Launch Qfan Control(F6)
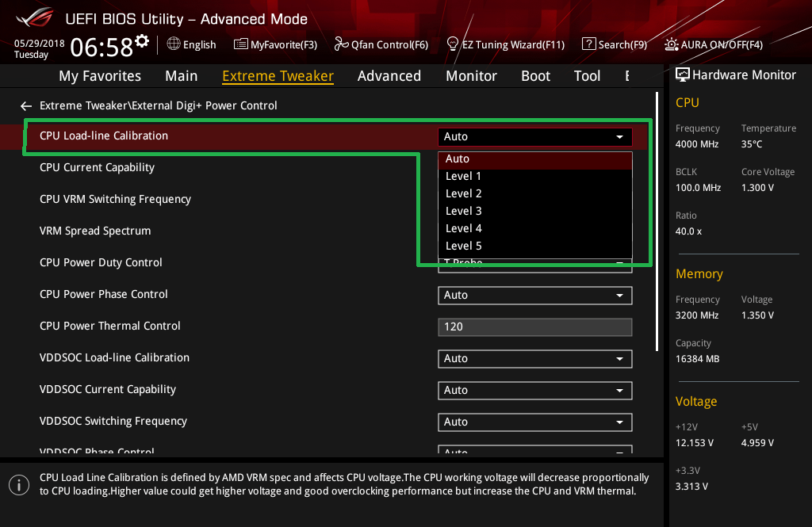Screen dimensions: 812x527 click(x=381, y=44)
